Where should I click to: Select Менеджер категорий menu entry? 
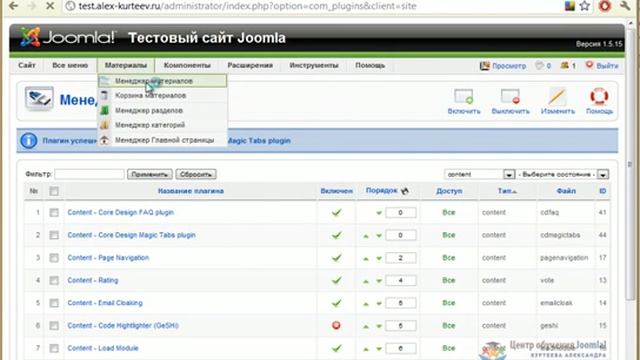coord(162,125)
